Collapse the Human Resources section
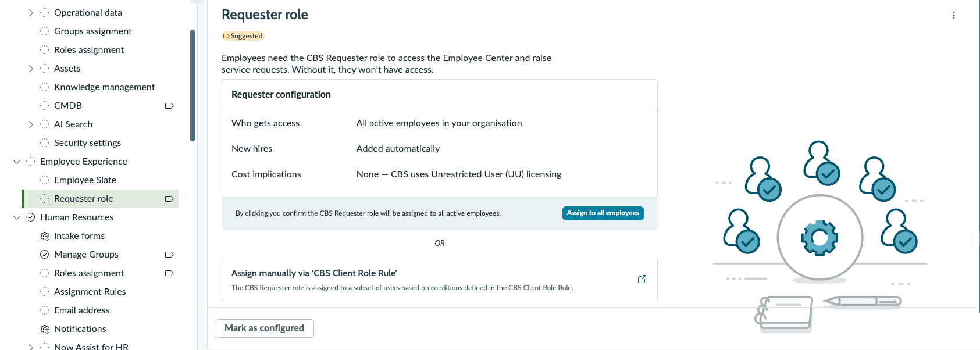Image resolution: width=980 pixels, height=350 pixels. 17,217
